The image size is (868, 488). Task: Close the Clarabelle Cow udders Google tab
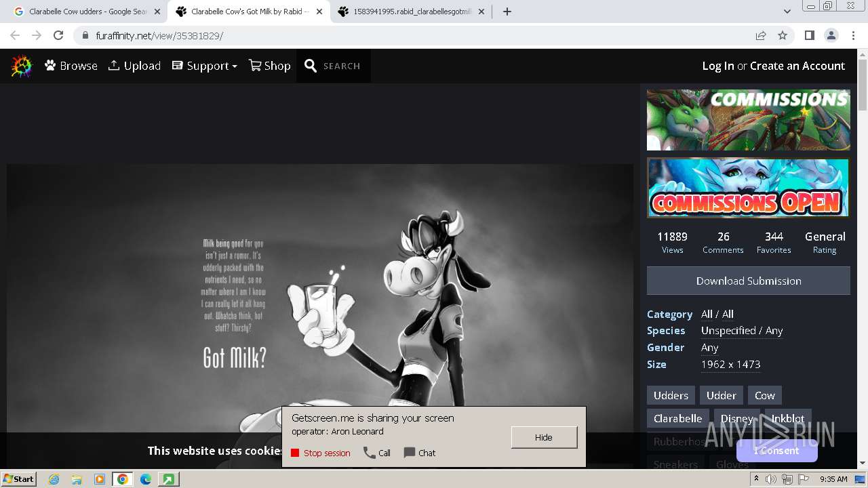157,12
